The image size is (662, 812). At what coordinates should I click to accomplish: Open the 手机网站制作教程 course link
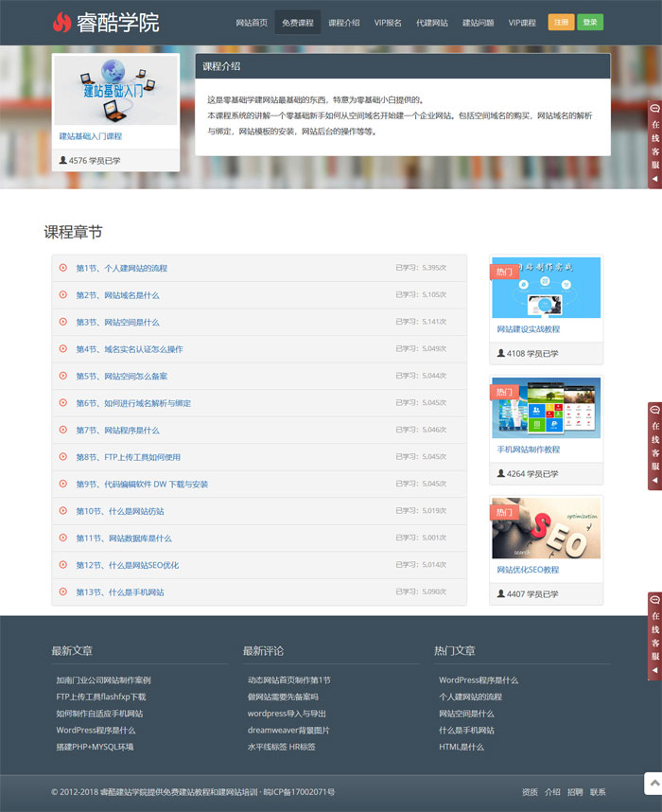(x=529, y=449)
